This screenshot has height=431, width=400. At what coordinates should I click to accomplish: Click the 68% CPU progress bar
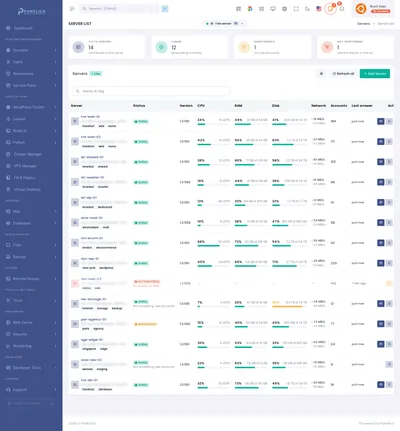213,246
